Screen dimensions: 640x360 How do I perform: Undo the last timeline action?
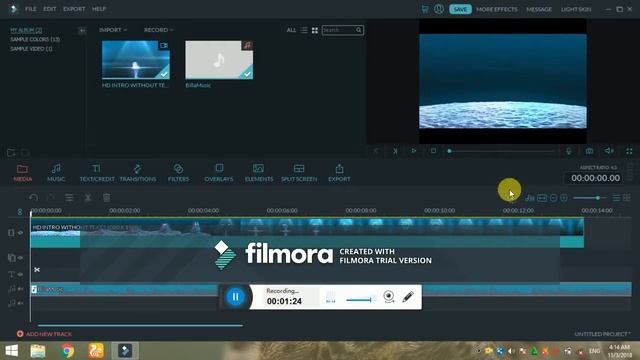33,198
